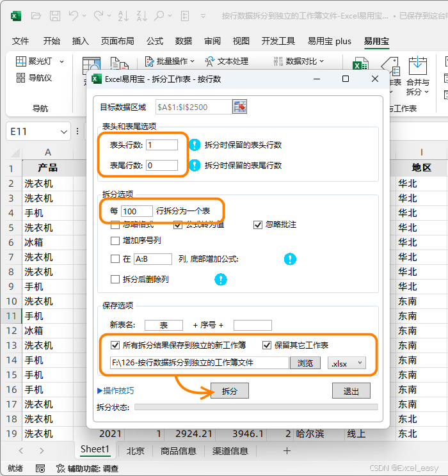Open the .xlsx file format dropdown
The image size is (448, 476).
click(347, 363)
